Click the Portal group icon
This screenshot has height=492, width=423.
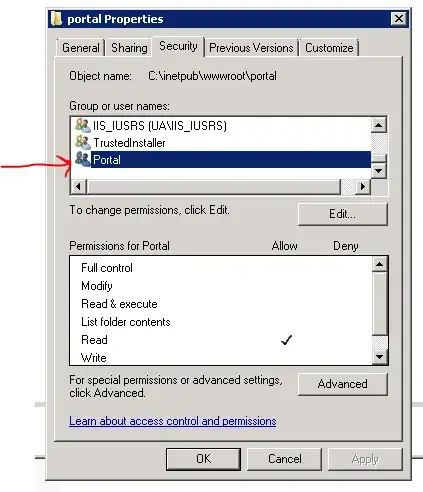pyautogui.click(x=82, y=159)
